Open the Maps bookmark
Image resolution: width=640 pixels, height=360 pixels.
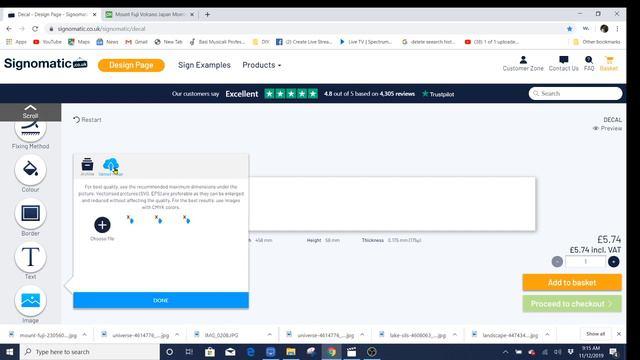[x=79, y=42]
